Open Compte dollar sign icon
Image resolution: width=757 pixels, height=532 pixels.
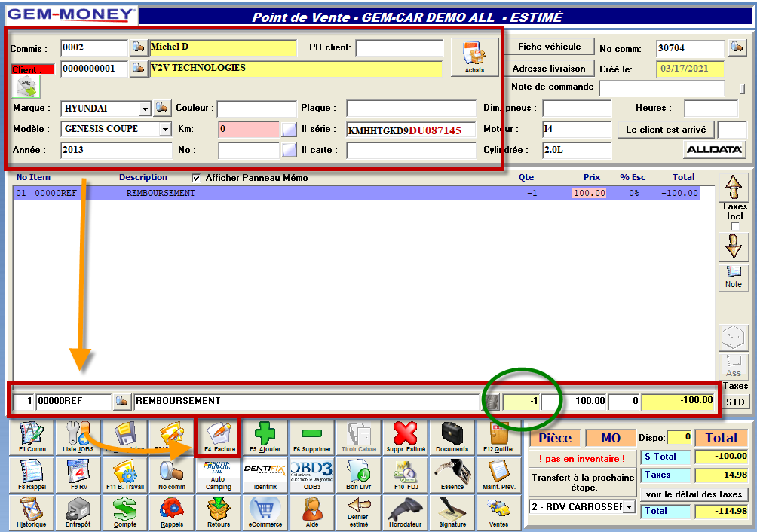125,512
